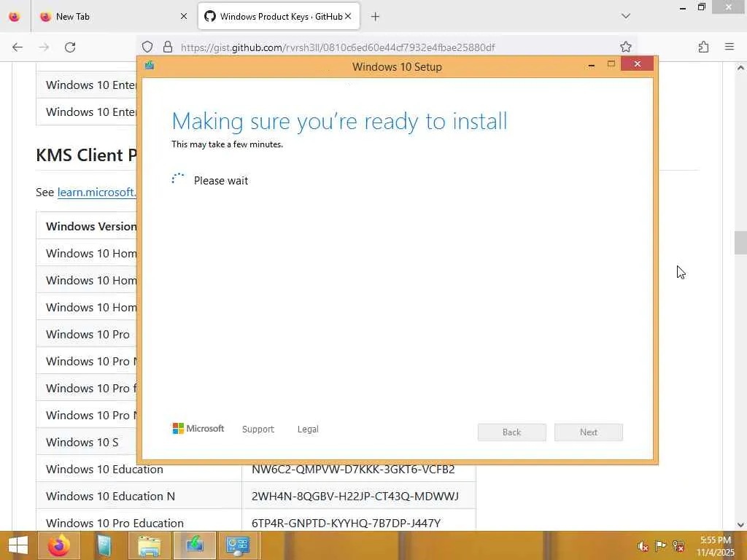Screen dimensions: 747x560
Task: Open the taskbar clock showing 5:55 PM
Action: 715,546
